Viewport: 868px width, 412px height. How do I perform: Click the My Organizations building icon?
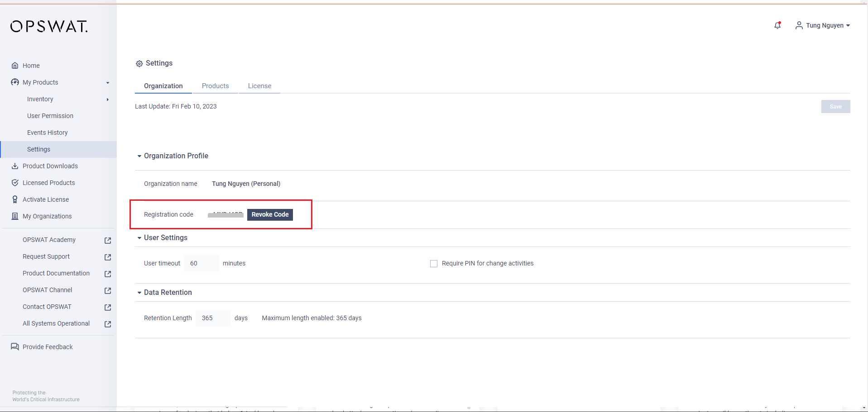pos(15,216)
